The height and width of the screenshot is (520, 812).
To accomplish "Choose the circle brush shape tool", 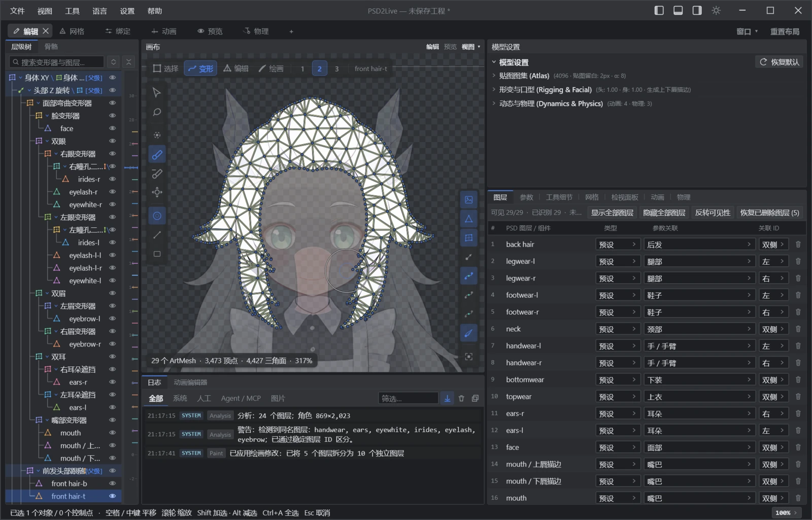I will 157,216.
